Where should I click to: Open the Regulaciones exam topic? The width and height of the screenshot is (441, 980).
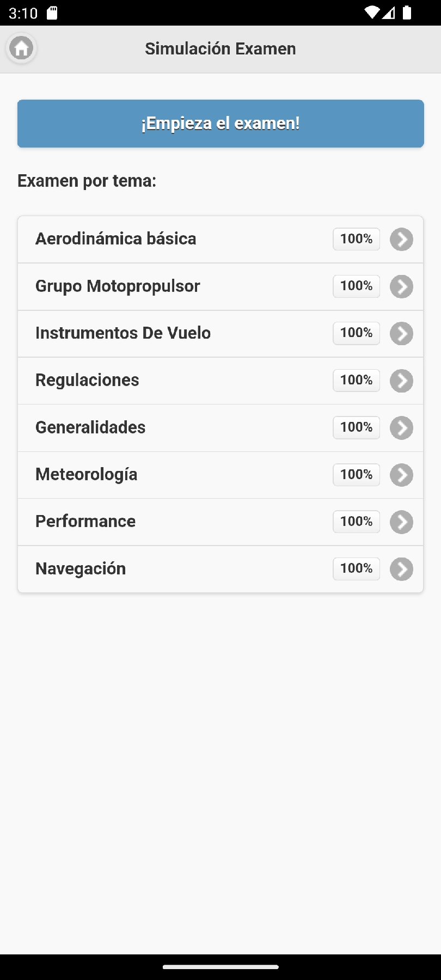(x=87, y=380)
